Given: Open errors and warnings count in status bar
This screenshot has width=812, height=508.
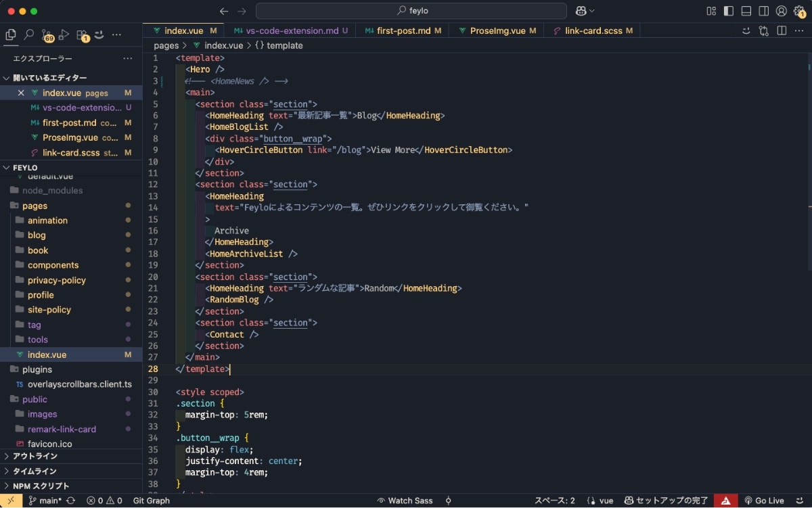Looking at the screenshot, I should click(x=104, y=501).
